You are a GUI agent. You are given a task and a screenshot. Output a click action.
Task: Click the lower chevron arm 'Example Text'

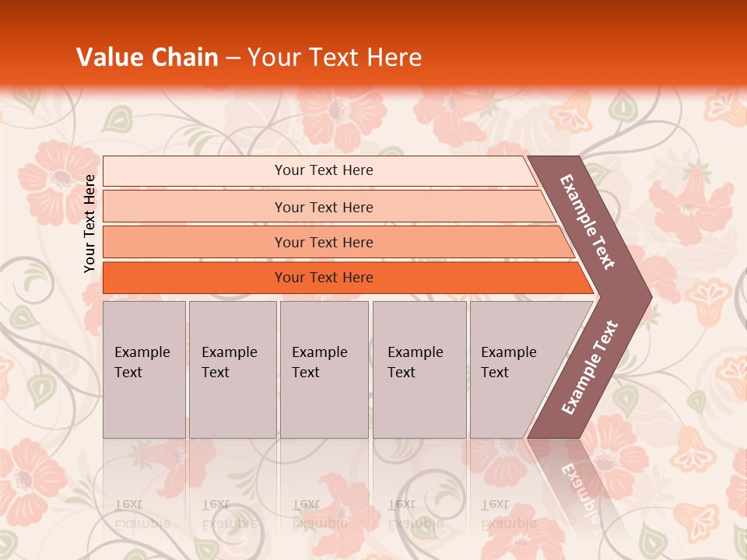click(589, 368)
